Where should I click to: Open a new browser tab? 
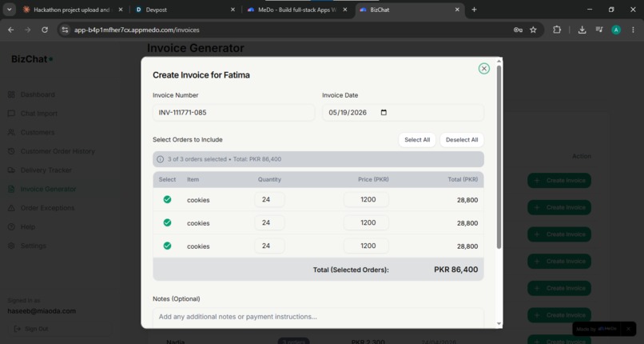474,10
